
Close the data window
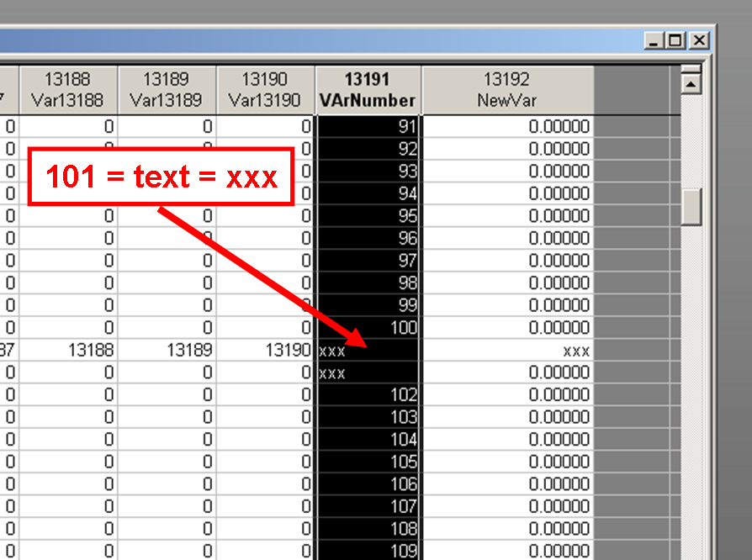click(699, 40)
